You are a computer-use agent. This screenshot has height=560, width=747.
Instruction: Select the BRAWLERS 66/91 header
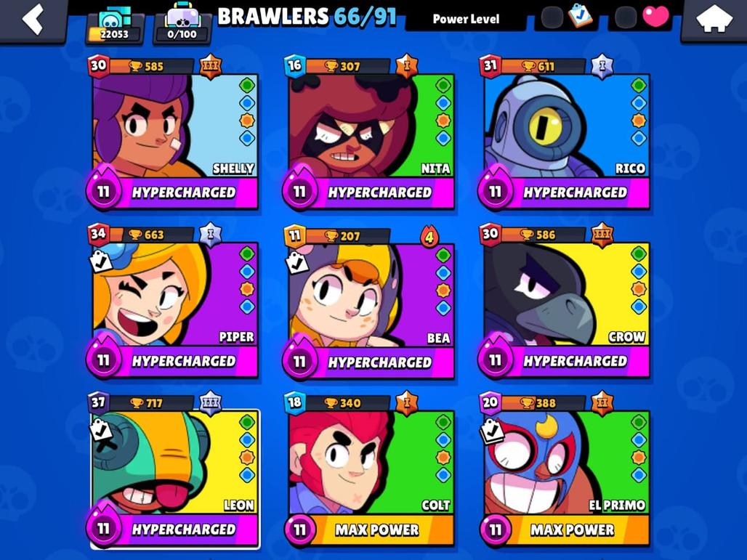[x=307, y=17]
